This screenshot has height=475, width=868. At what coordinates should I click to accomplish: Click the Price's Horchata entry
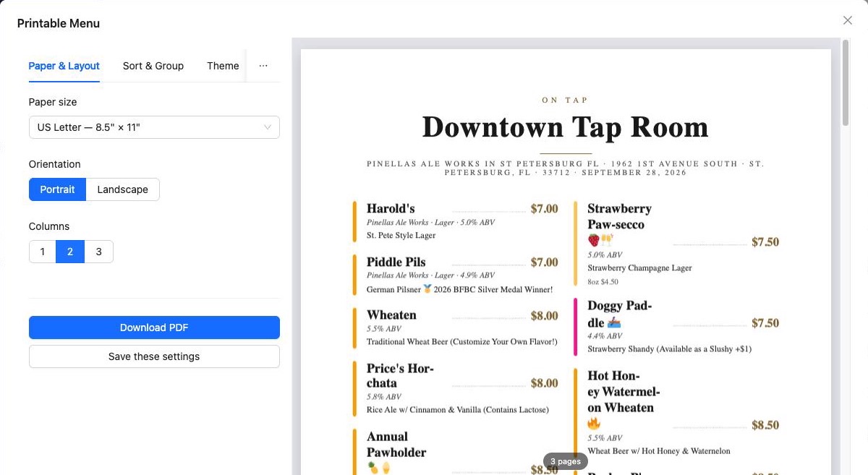[x=456, y=389]
